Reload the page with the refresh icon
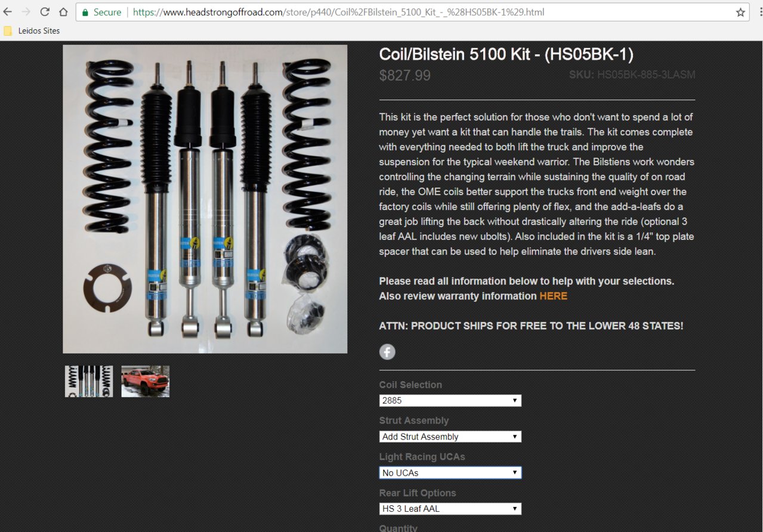 pyautogui.click(x=45, y=12)
